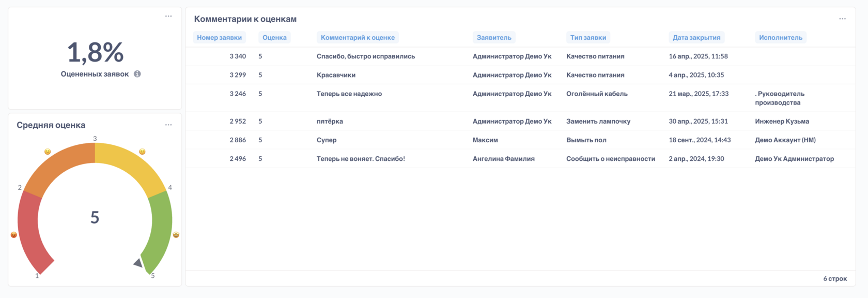
Task: Open the ellipsis menu on the 1,8% card
Action: tap(168, 16)
